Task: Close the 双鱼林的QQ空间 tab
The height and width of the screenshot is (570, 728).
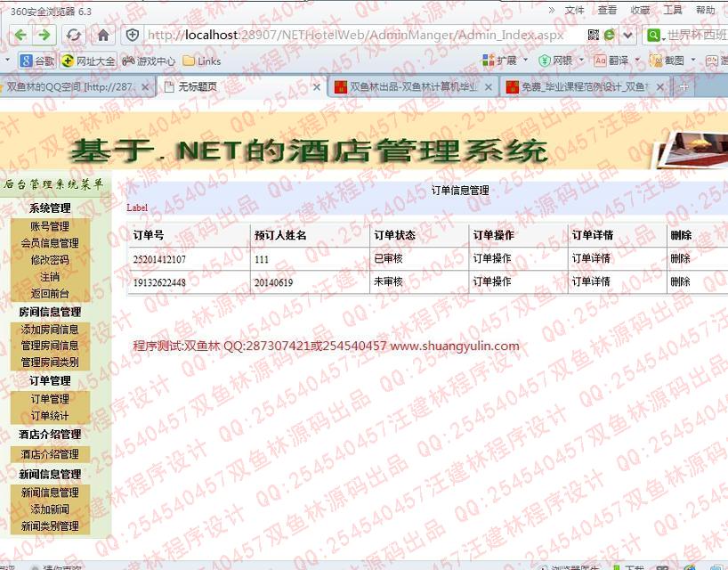Action: 145,87
